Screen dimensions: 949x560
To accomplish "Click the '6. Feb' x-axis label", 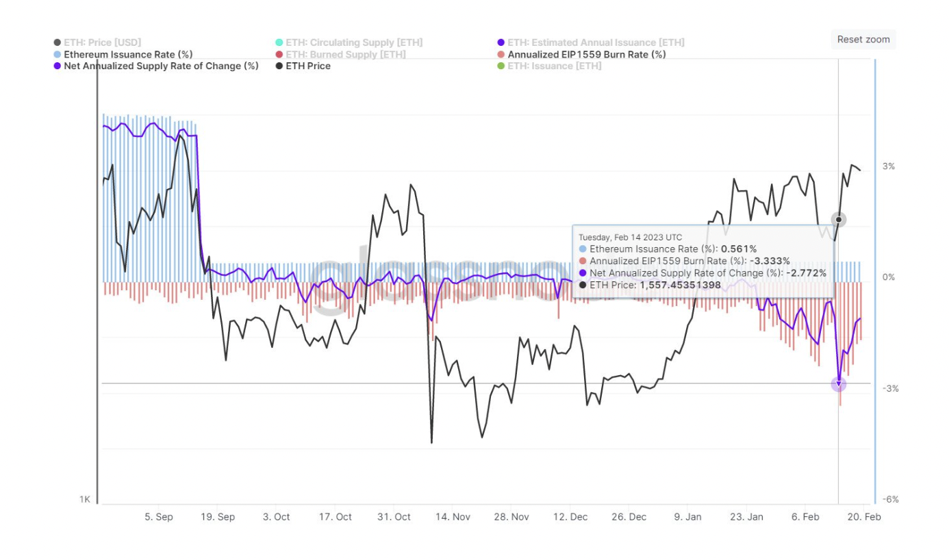I will pyautogui.click(x=806, y=517).
